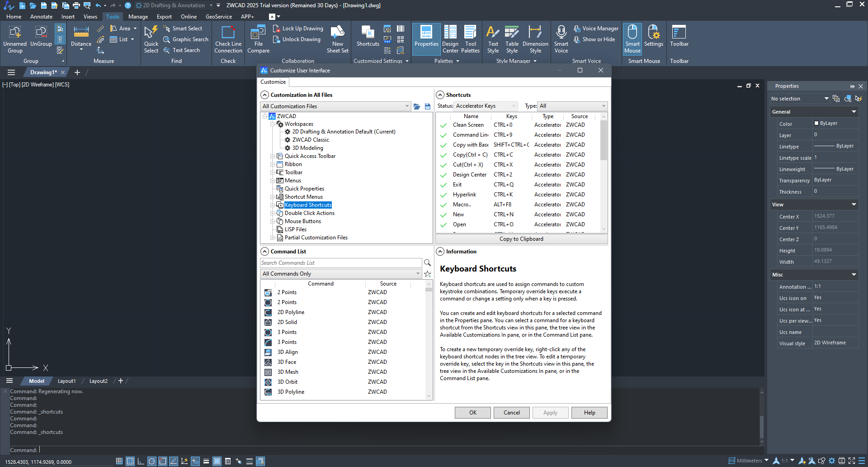Screen dimensions: 868x467
Task: Collapse the Shortcuts pane header
Action: coord(440,95)
